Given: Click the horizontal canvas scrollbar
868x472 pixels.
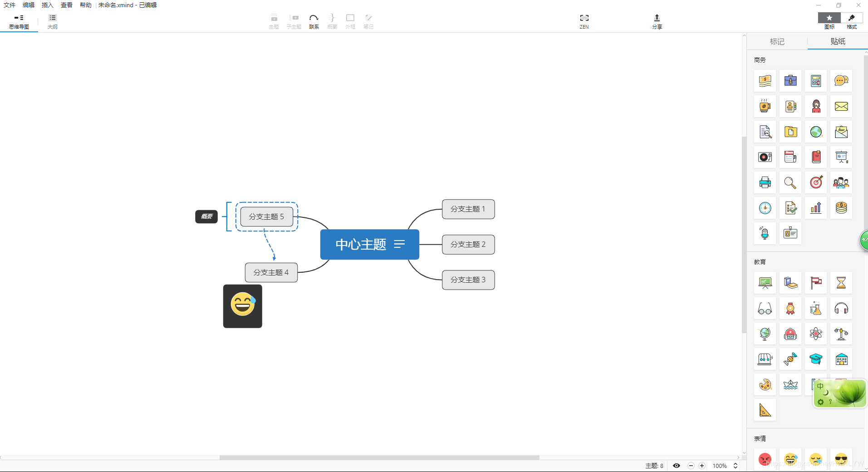Looking at the screenshot, I should tap(379, 457).
